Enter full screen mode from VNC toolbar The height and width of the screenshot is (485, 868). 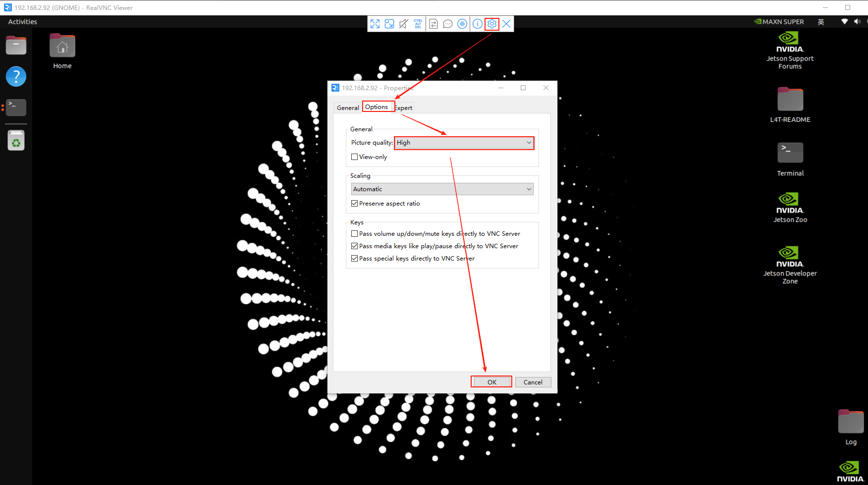point(375,24)
